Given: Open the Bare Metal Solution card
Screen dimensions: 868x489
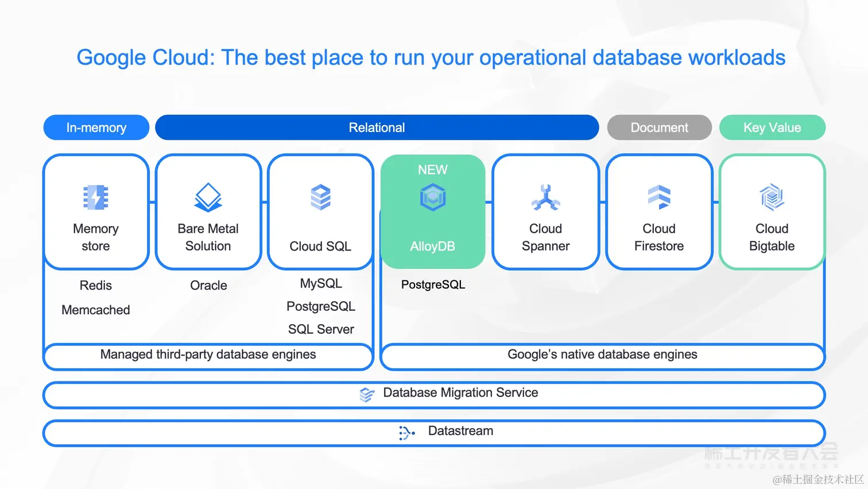Looking at the screenshot, I should pos(208,211).
